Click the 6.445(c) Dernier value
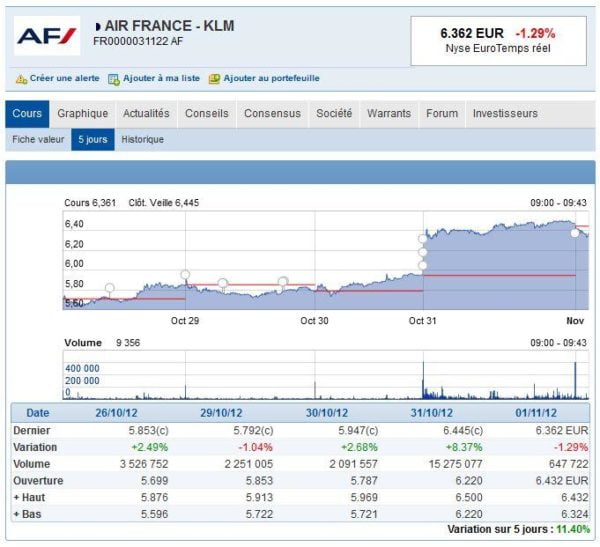 [463, 431]
